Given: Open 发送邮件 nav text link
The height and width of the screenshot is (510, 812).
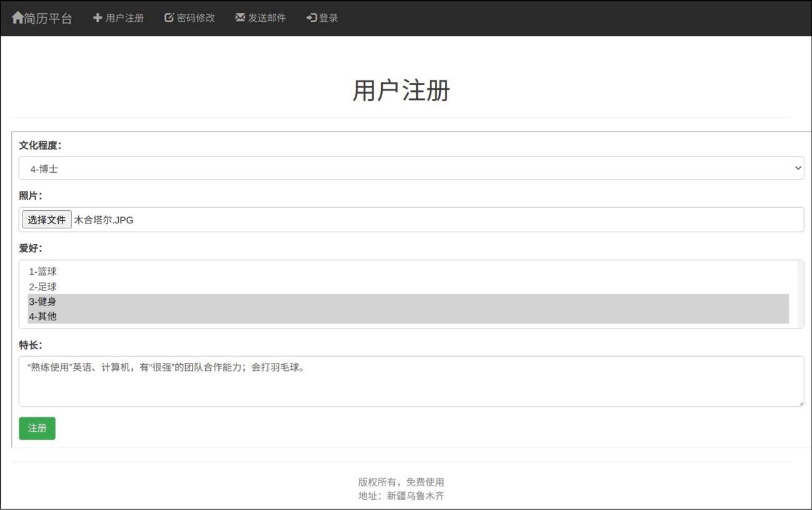Looking at the screenshot, I should pyautogui.click(x=267, y=18).
